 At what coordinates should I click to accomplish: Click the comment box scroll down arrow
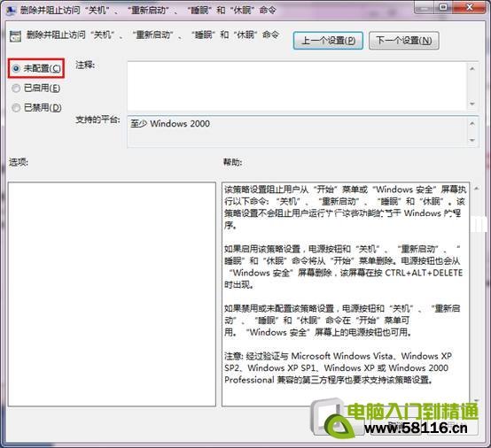[472, 104]
